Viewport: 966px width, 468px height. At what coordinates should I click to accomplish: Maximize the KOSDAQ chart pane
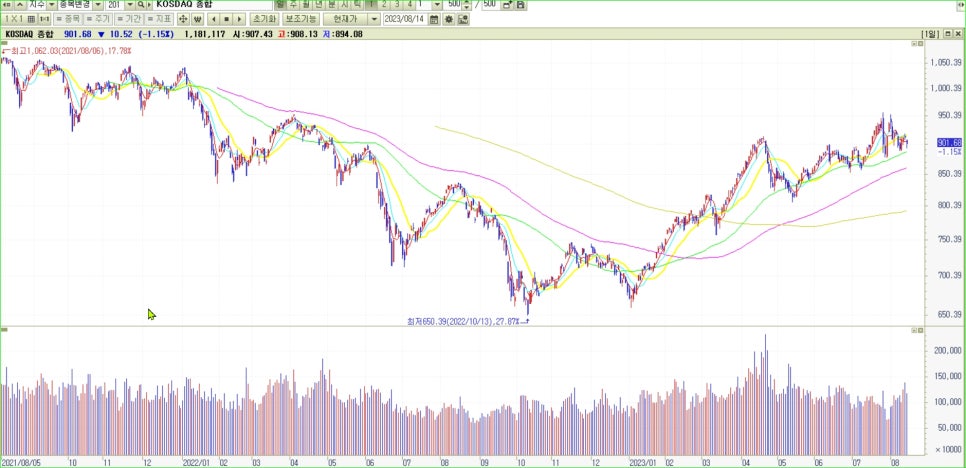pyautogui.click(x=947, y=34)
